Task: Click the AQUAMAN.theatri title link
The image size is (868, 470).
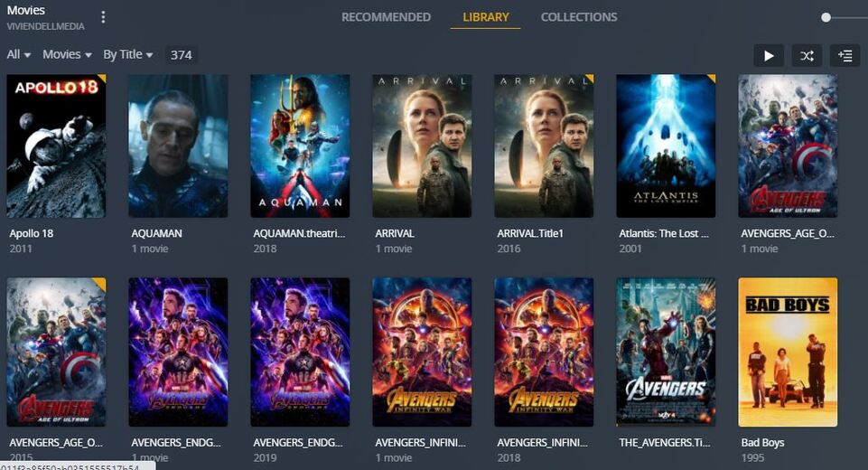Action: point(299,233)
